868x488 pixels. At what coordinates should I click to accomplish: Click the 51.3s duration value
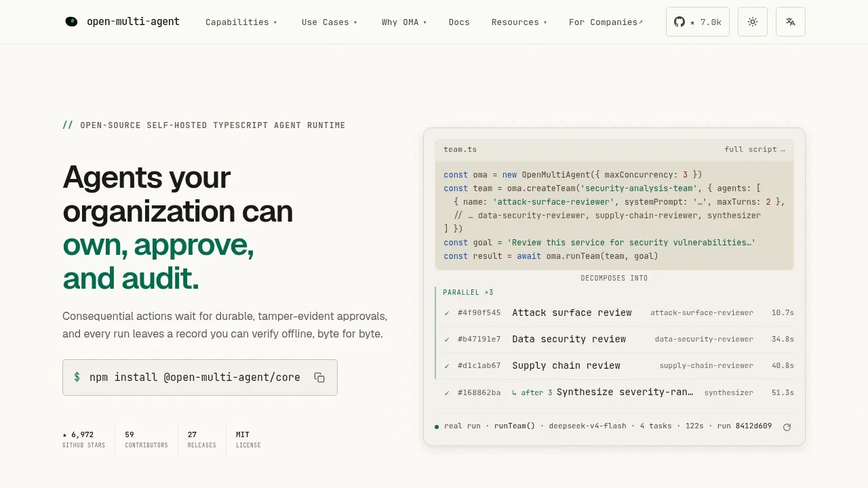click(x=783, y=392)
